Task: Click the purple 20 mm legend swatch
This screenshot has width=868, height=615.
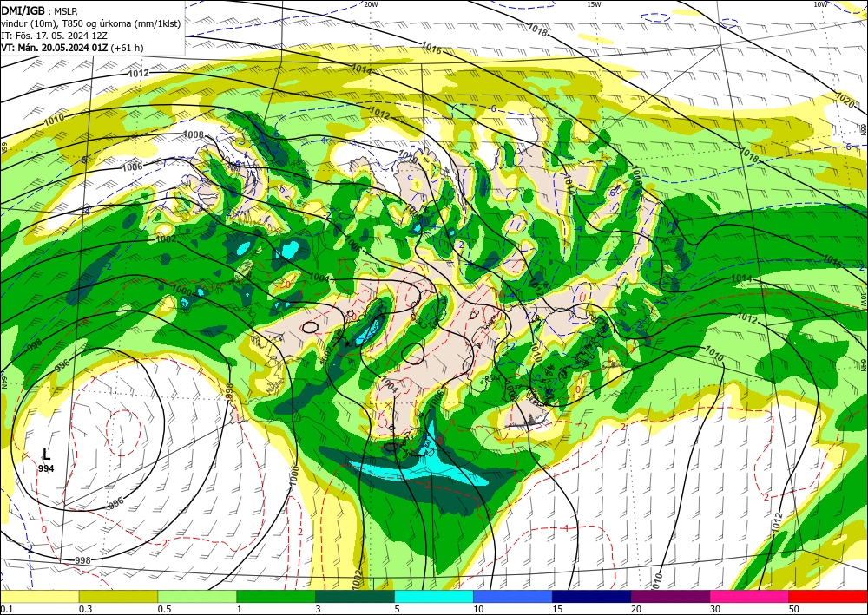Action: 670,596
